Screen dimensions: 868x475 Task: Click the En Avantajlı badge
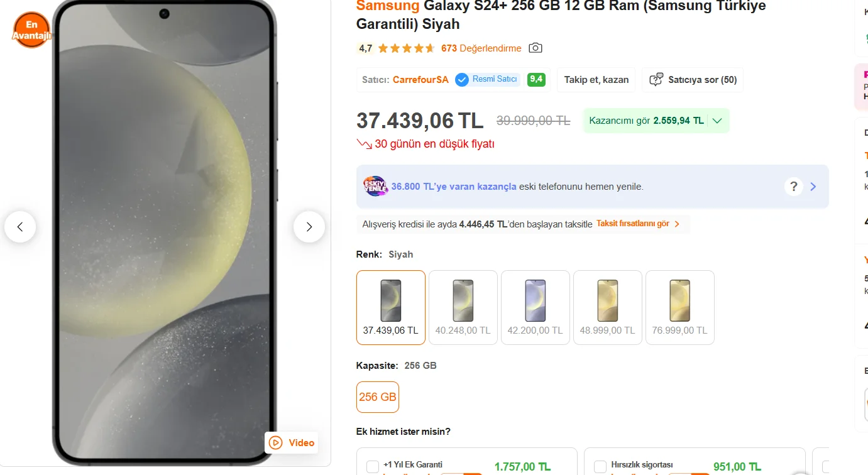31,30
